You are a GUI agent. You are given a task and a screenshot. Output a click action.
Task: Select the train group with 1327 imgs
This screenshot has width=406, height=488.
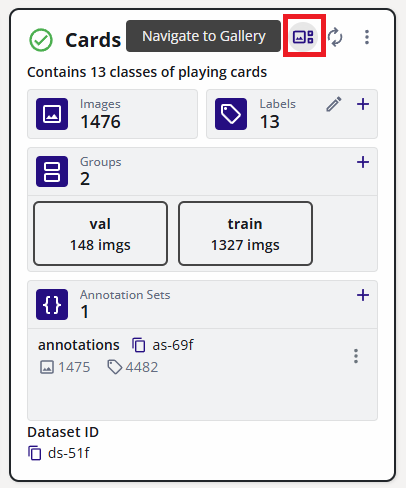click(x=245, y=233)
